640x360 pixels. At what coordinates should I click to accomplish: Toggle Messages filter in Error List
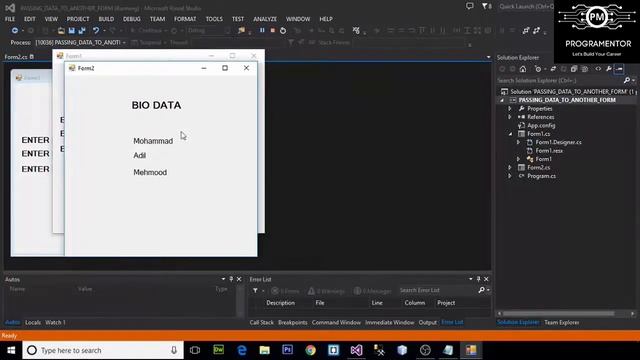point(373,291)
